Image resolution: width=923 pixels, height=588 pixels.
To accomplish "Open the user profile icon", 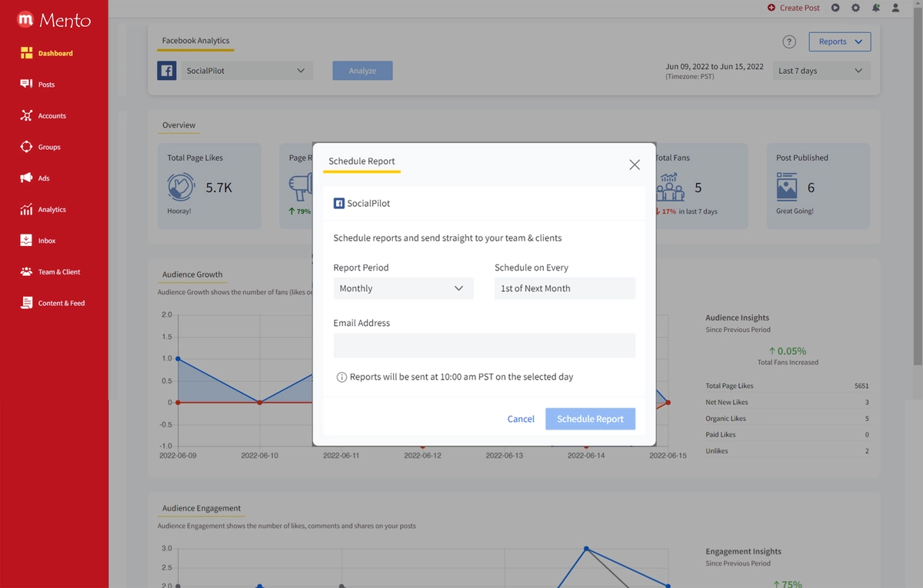I will [x=895, y=8].
